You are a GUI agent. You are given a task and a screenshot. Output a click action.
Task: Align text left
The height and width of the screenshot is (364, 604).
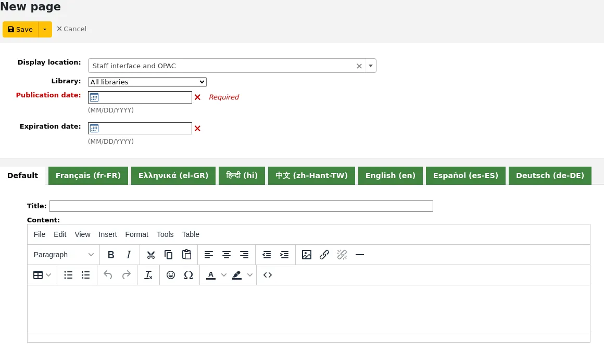click(208, 255)
